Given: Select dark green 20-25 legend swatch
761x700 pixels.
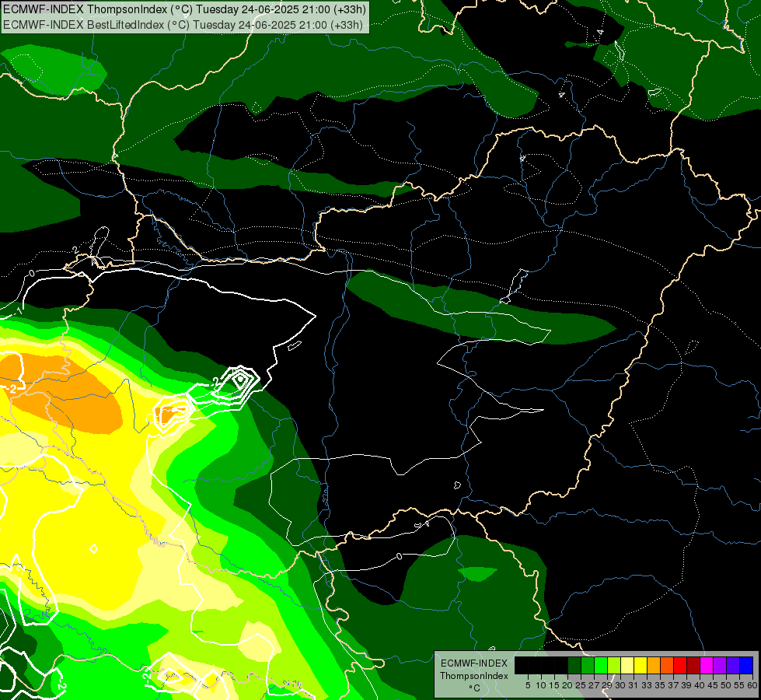Looking at the screenshot, I should (574, 665).
